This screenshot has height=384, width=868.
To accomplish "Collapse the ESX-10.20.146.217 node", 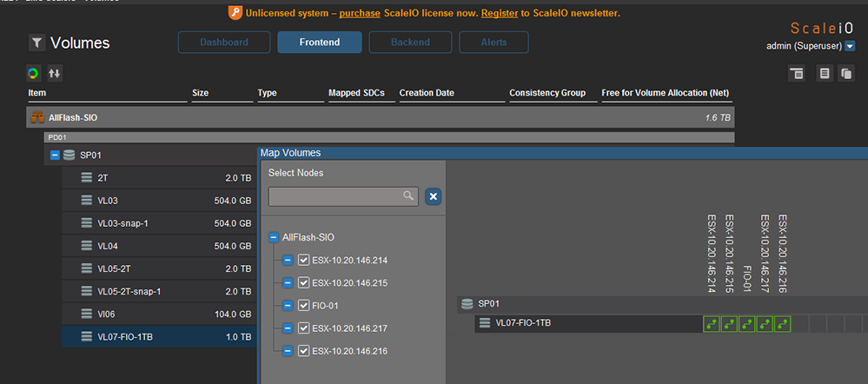I will coord(288,328).
